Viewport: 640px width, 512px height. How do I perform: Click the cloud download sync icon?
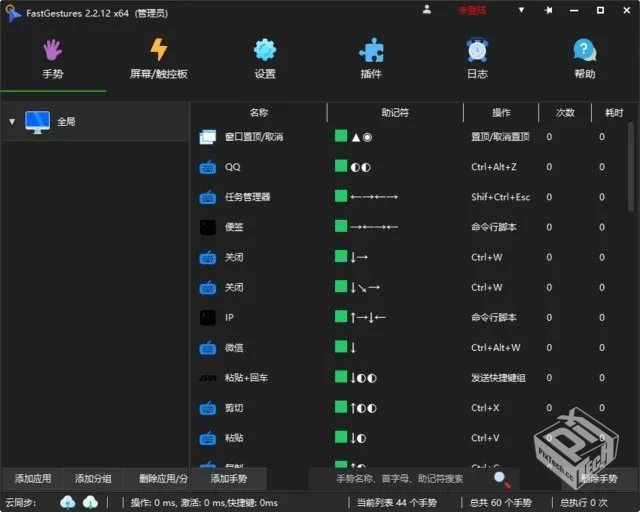(90, 503)
